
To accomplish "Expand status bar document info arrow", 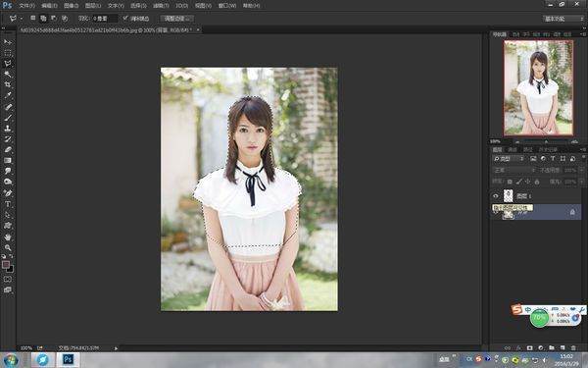I will pyautogui.click(x=116, y=348).
